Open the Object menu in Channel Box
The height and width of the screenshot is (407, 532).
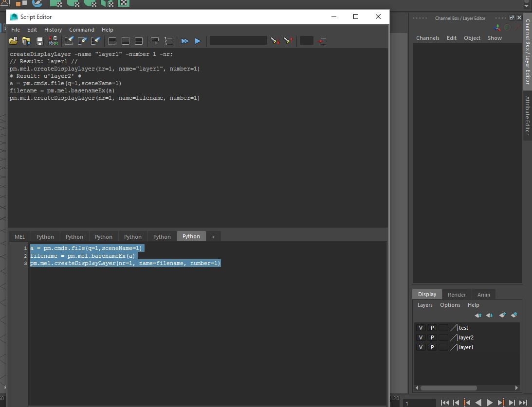coord(472,38)
